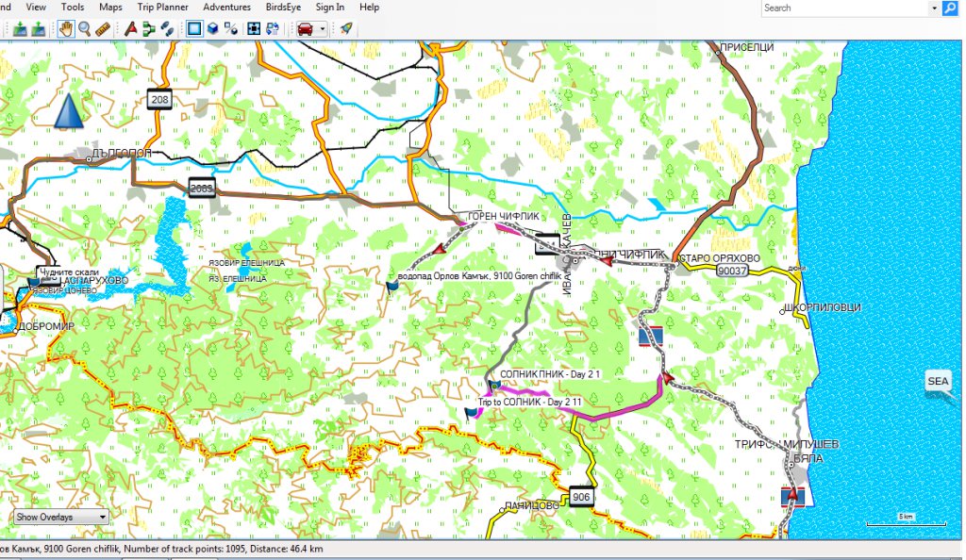Open the Show Overlays dropdown
This screenshot has width=966, height=560.
(x=61, y=517)
